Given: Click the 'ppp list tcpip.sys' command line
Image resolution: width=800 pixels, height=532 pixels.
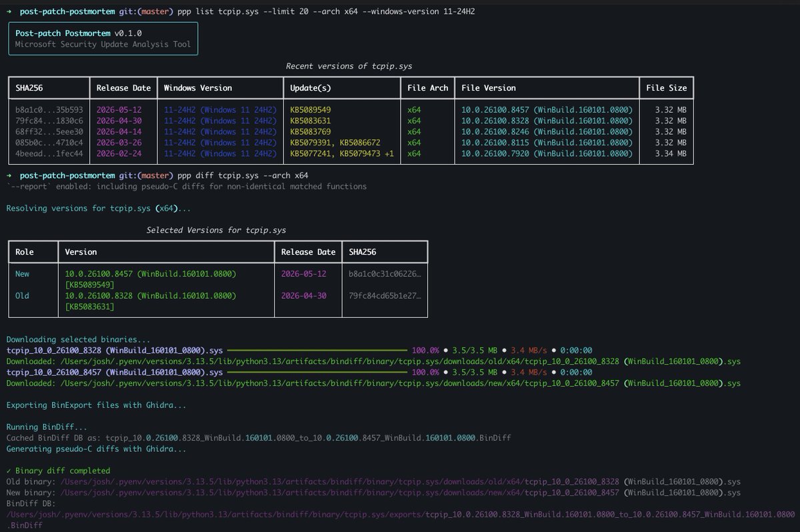Looking at the screenshot, I should tap(327, 12).
